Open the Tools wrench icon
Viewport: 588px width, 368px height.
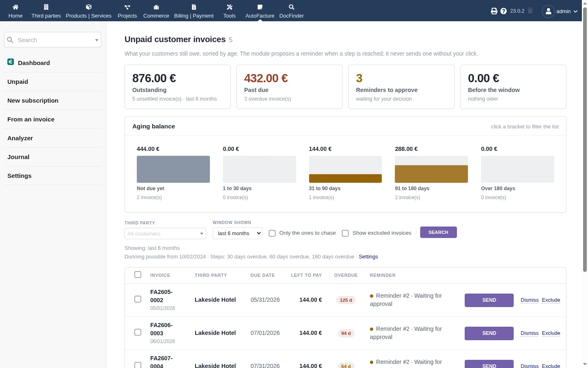click(229, 7)
